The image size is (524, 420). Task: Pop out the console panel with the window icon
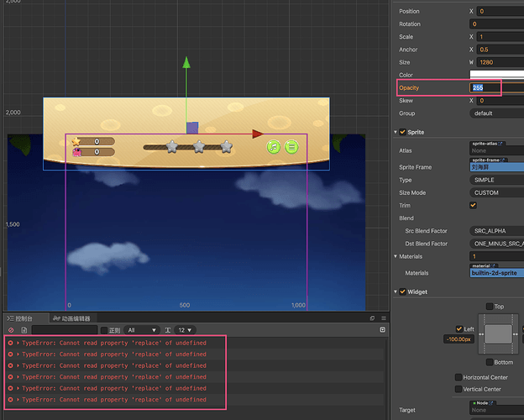372,318
